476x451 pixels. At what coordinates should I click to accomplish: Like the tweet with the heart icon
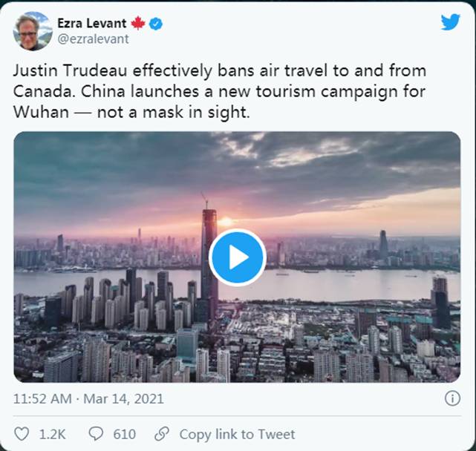point(22,435)
